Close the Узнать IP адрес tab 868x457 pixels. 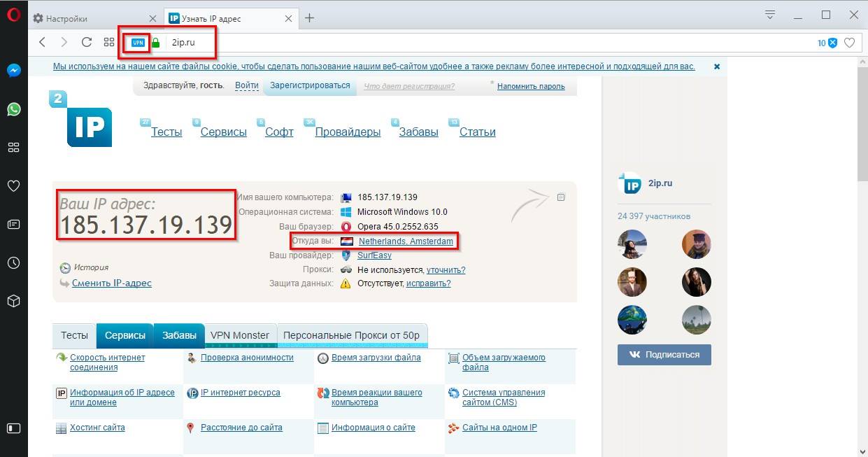tap(290, 18)
